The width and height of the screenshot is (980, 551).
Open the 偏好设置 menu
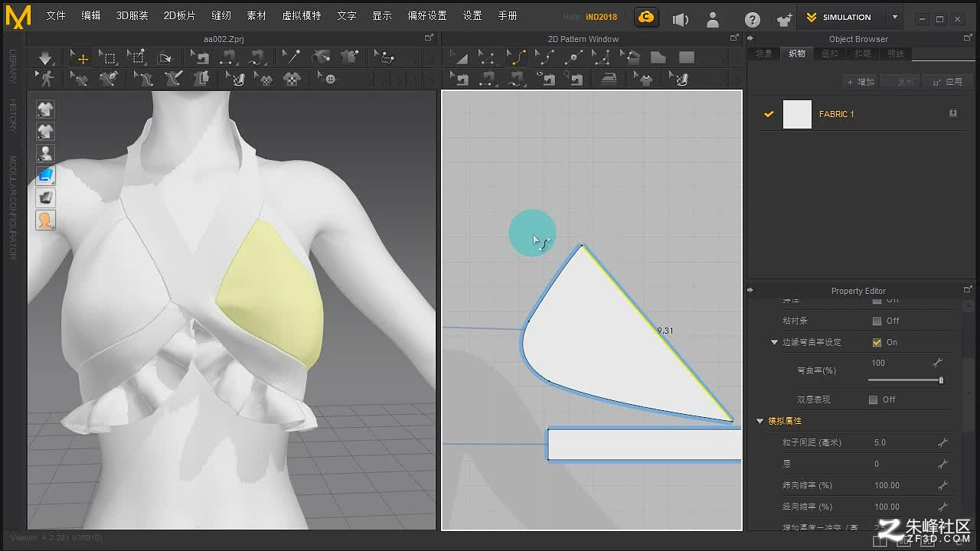[x=426, y=15]
